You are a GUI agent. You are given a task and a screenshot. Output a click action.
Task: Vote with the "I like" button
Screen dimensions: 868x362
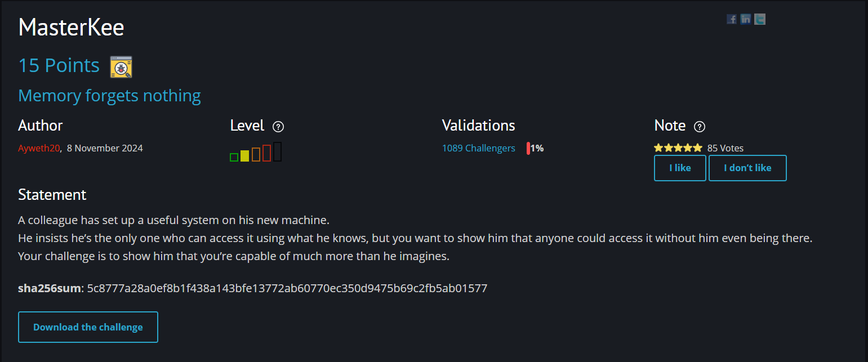click(x=680, y=168)
